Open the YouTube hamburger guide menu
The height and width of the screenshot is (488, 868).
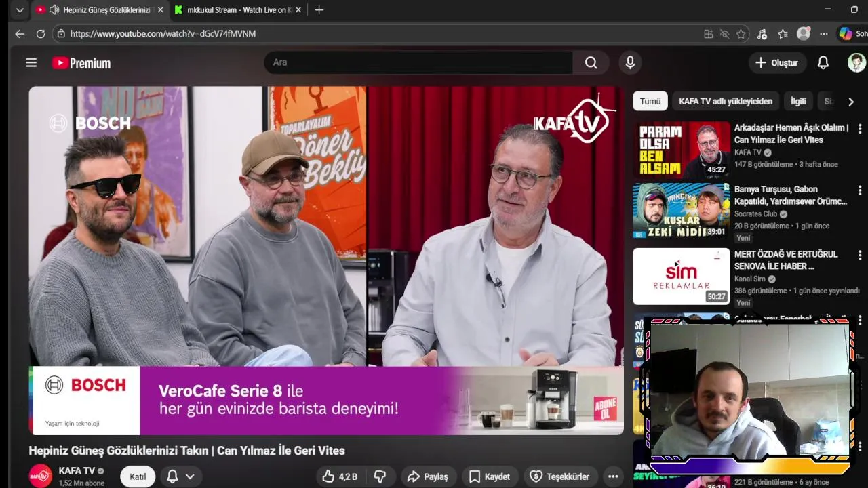pyautogui.click(x=31, y=62)
